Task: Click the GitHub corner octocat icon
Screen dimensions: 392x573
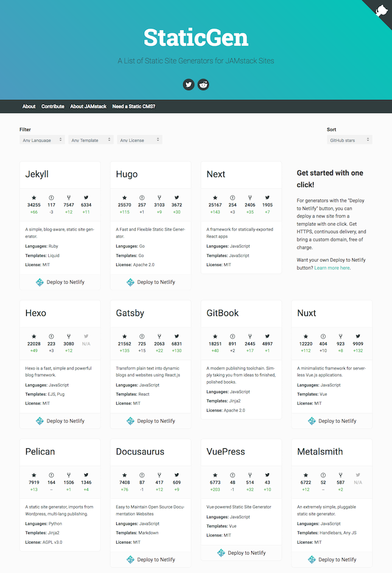Action: click(382, 10)
